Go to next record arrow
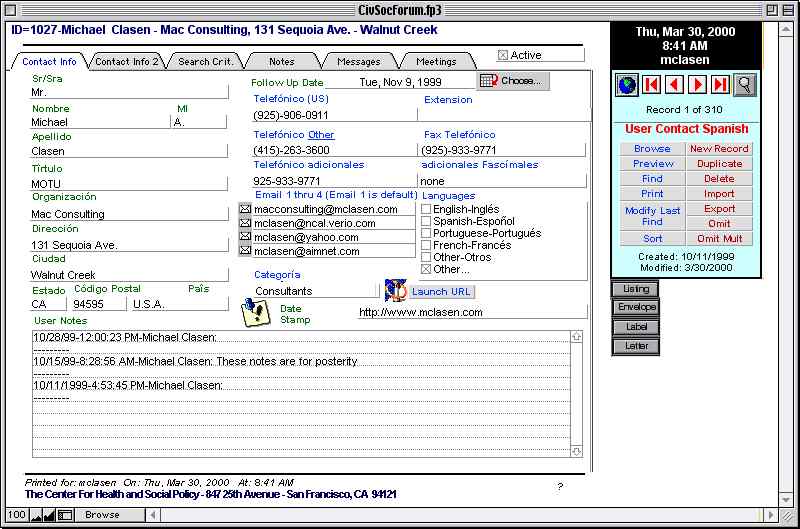The height and width of the screenshot is (529, 800). point(697,85)
